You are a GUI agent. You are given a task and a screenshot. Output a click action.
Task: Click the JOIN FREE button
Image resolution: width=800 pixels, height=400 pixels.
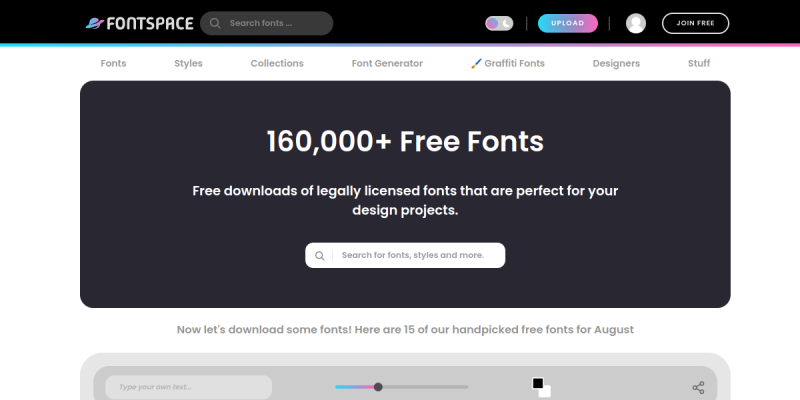coord(695,23)
